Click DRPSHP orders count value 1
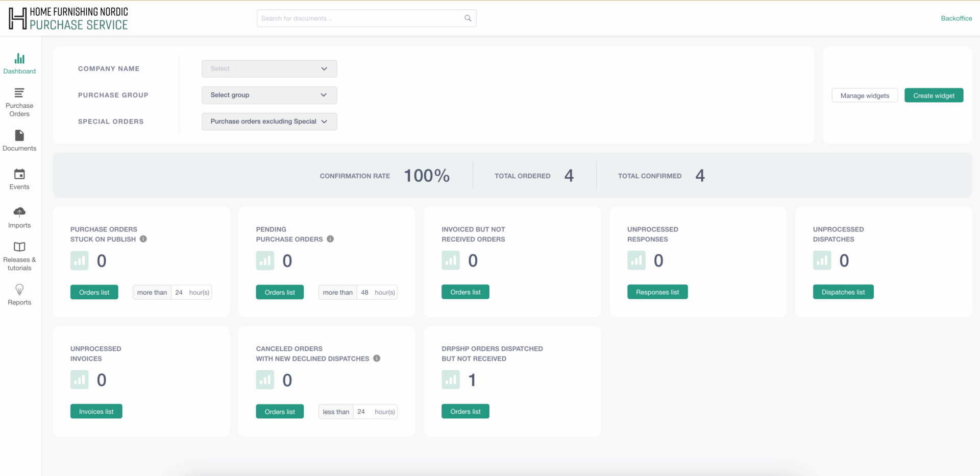This screenshot has width=980, height=476. [472, 380]
